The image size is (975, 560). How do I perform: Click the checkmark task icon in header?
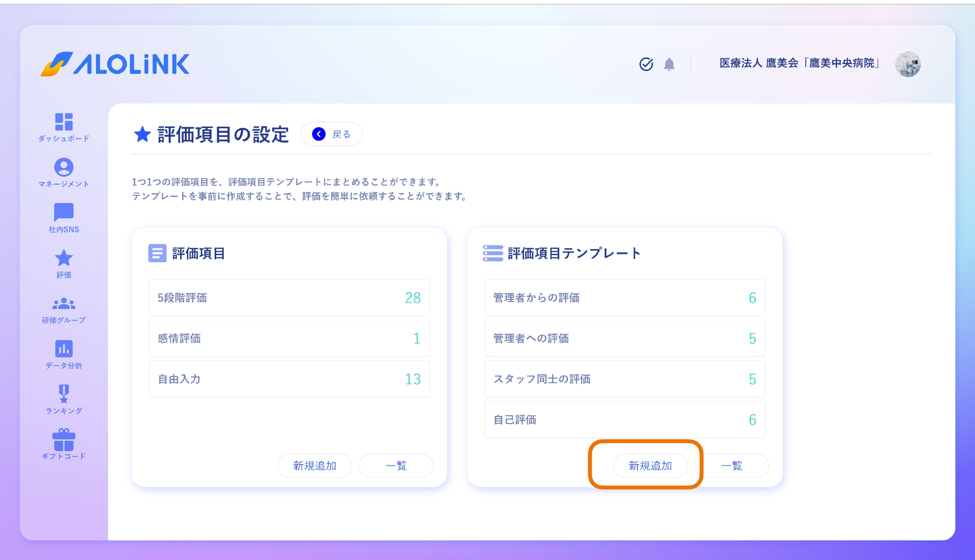point(646,65)
